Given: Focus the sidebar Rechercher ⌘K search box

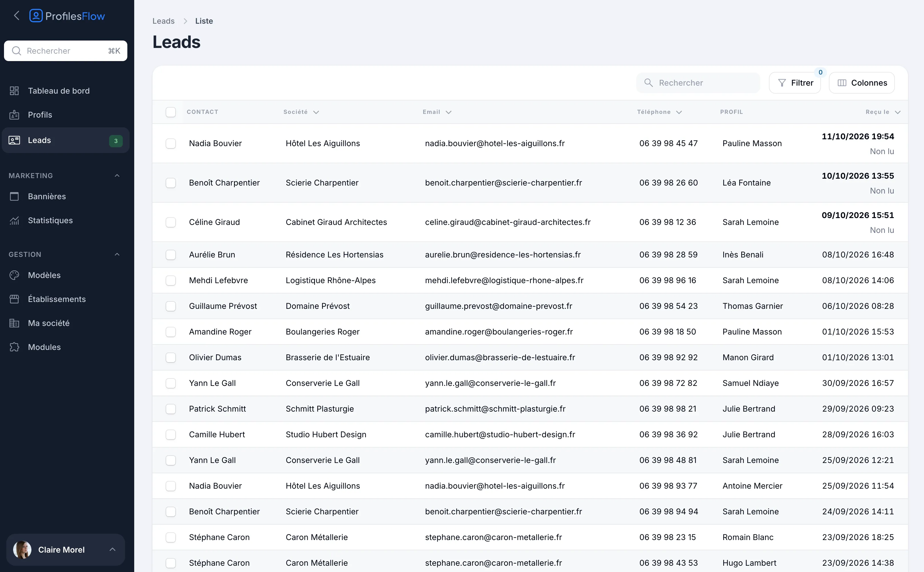Looking at the screenshot, I should (x=66, y=51).
